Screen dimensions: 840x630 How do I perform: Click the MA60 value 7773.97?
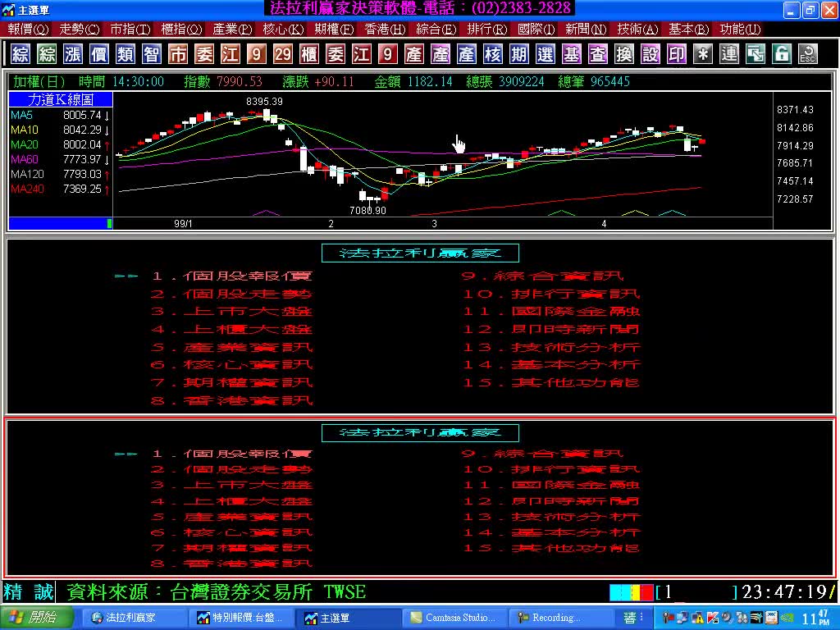coord(82,159)
